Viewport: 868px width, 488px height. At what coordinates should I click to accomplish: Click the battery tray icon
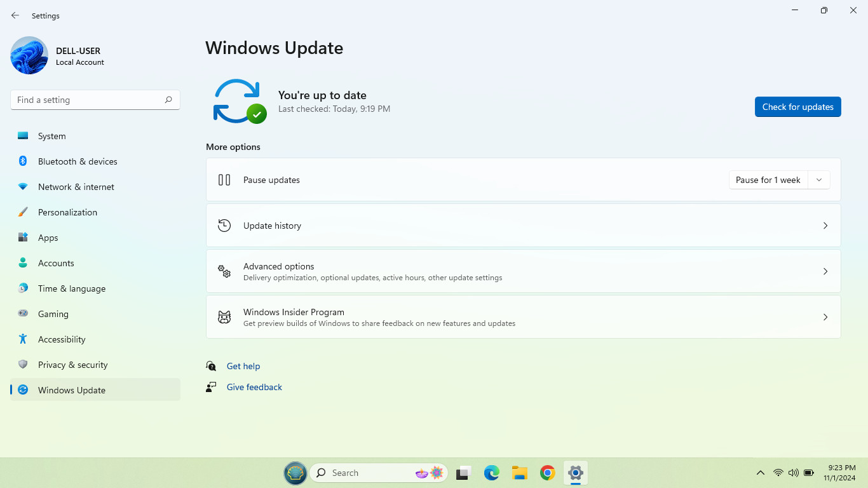point(809,473)
